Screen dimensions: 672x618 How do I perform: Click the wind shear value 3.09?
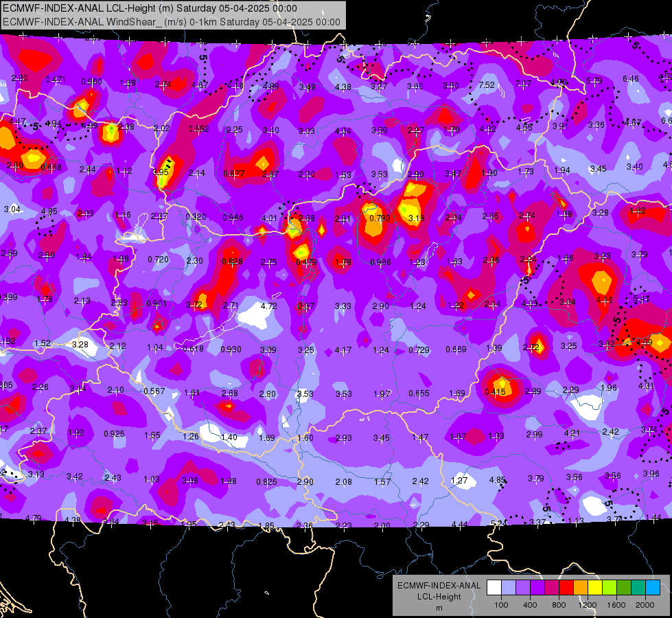tap(268, 350)
